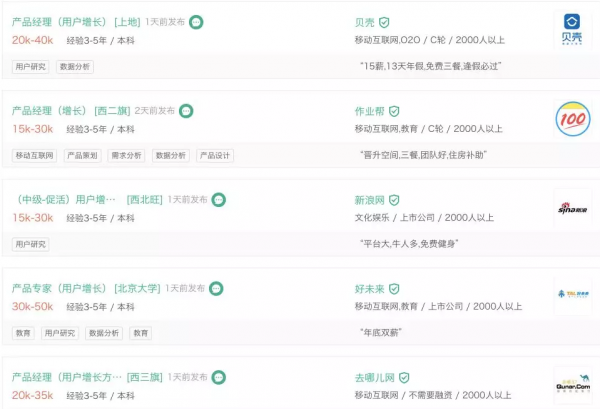
Task: Open the 贝壳 company logo
Action: [x=572, y=30]
